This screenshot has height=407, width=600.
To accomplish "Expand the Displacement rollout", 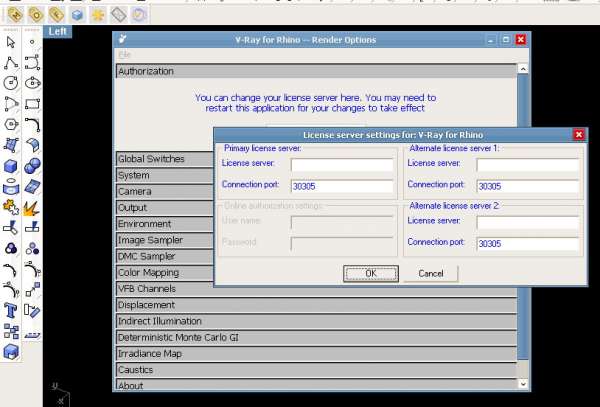I will [316, 305].
